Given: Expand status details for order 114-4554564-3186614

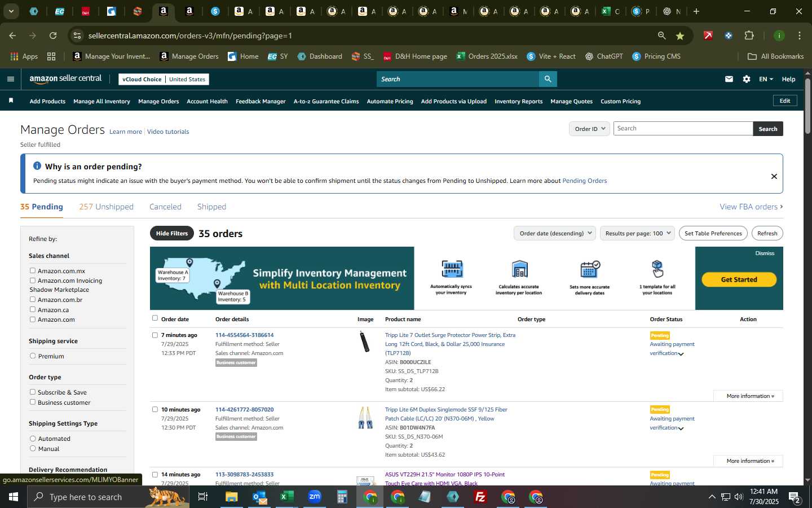Looking at the screenshot, I should point(681,354).
